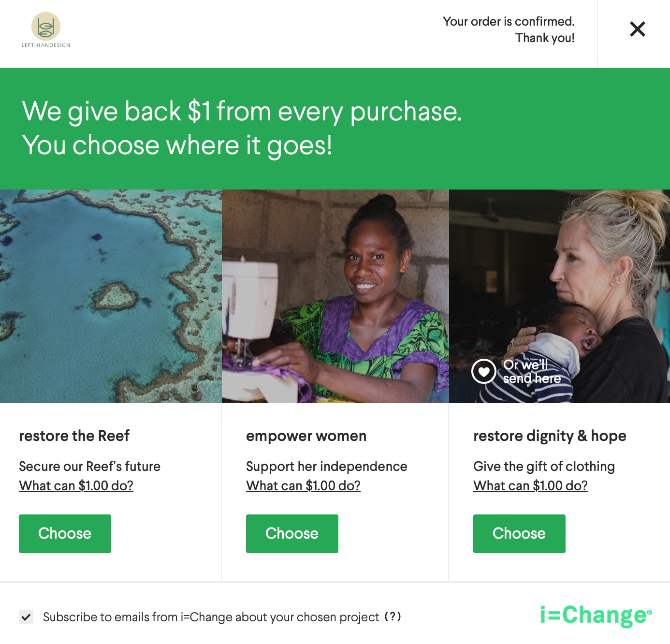This screenshot has height=644, width=670.
Task: Click the subscribe to emails label text
Action: 211,617
